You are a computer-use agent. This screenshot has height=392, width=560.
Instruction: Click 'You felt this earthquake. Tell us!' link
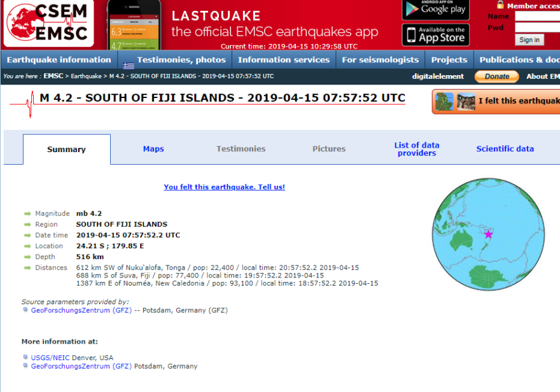tap(224, 187)
